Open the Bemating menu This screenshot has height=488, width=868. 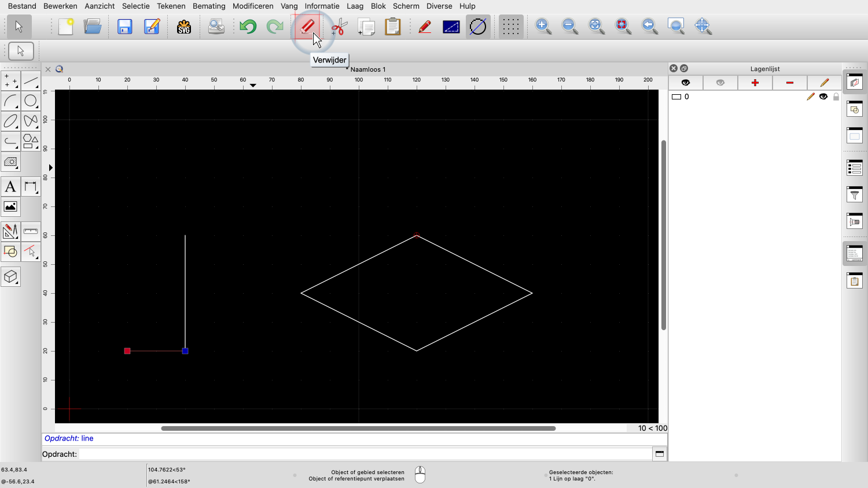209,6
